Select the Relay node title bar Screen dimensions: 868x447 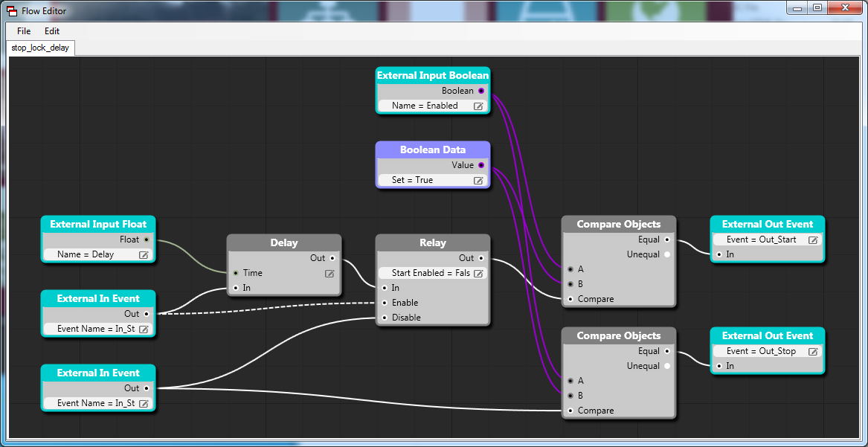tap(433, 243)
